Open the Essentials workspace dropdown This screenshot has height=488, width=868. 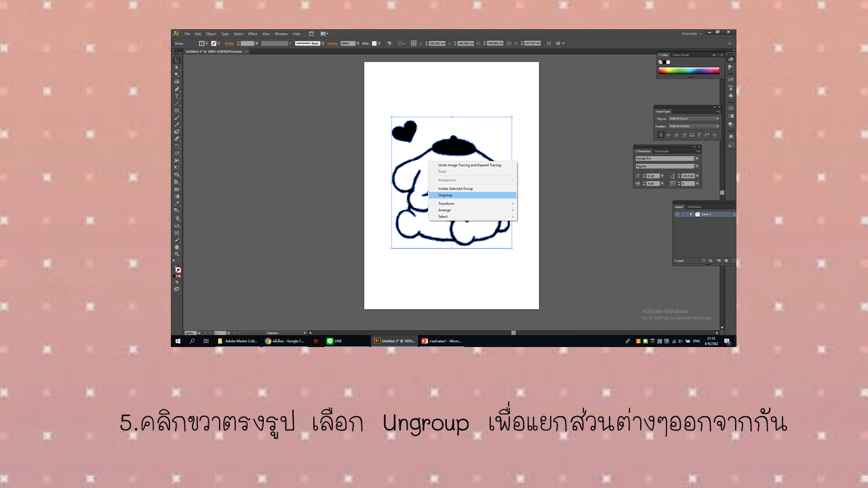click(692, 33)
